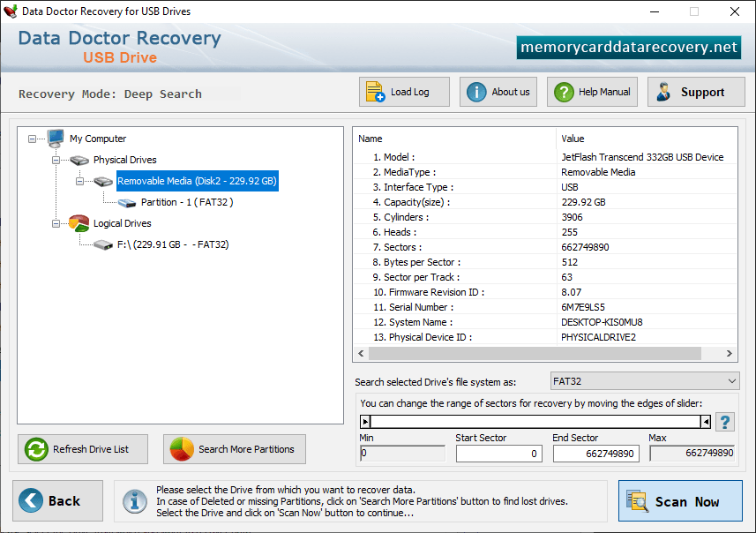Click the Scan Now magnifier icon
756x533 pixels.
click(637, 500)
